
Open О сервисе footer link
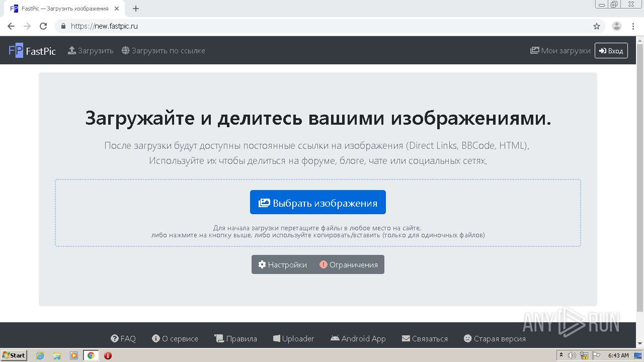[x=175, y=338]
